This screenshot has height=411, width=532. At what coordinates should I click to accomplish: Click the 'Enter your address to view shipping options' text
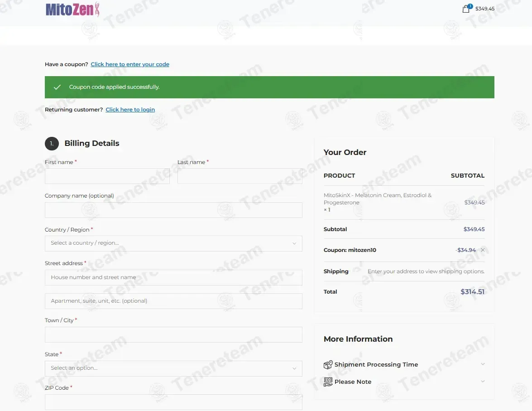point(426,271)
